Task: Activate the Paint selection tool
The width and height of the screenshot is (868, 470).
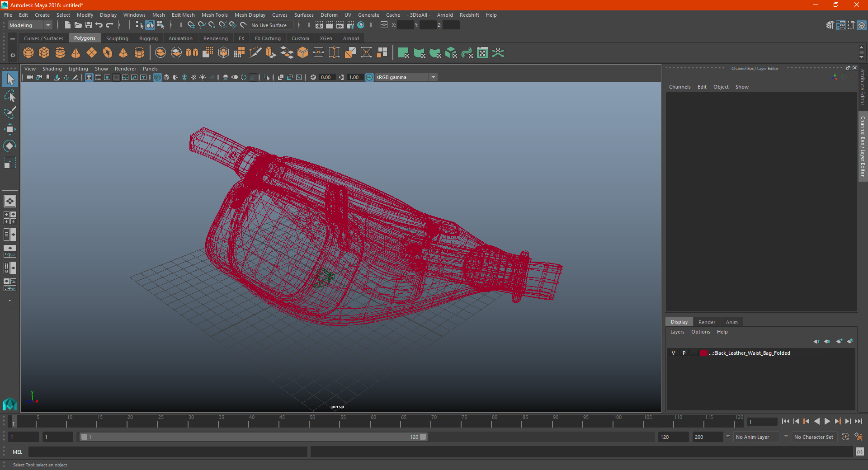Action: click(x=10, y=113)
